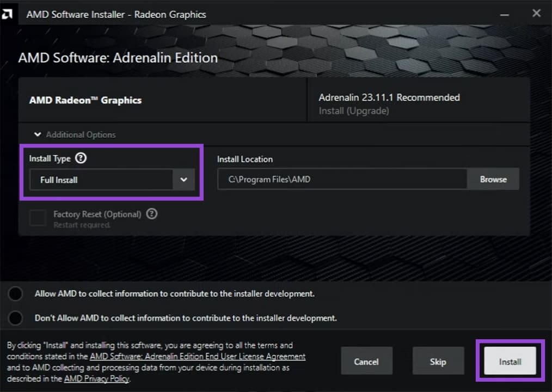Open the Install Type help tooltip icon
Image resolution: width=552 pixels, height=392 pixels.
(81, 158)
